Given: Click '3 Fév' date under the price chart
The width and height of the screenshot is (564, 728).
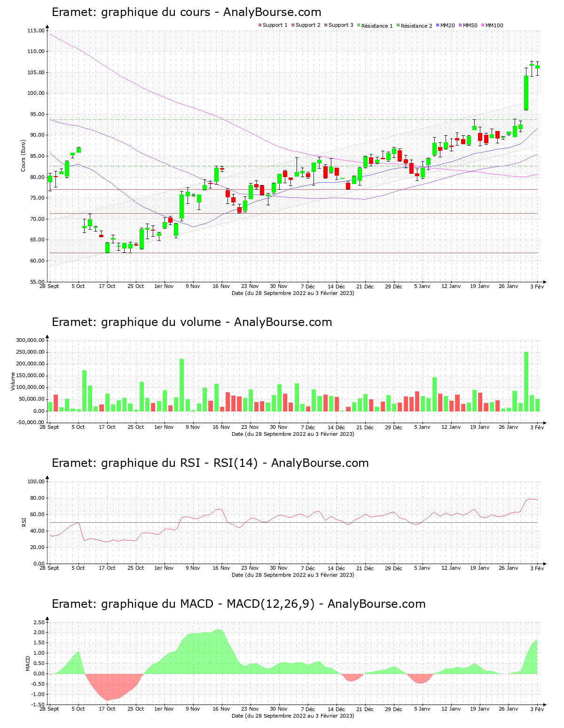Looking at the screenshot, I should pyautogui.click(x=537, y=287).
